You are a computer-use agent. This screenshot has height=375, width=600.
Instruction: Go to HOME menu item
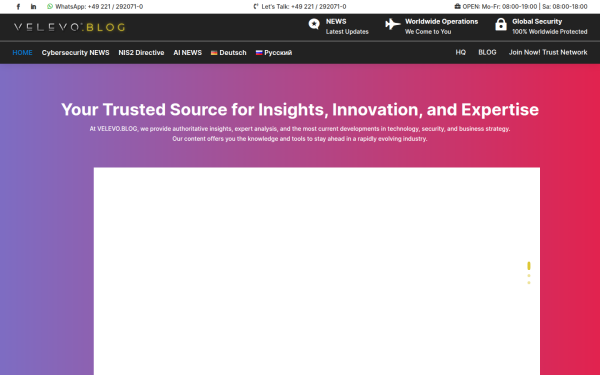point(22,52)
